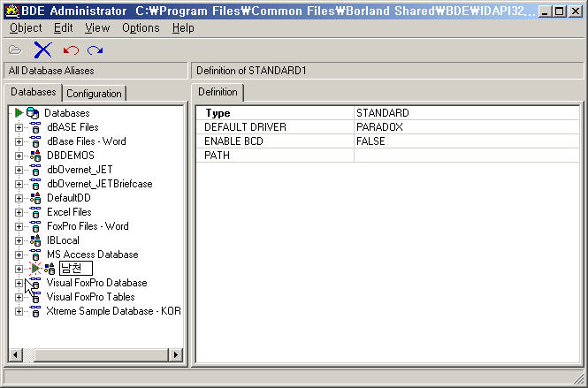Screen dimensions: 588x388
Task: Click the IBLocal alias icon
Action: click(34, 240)
